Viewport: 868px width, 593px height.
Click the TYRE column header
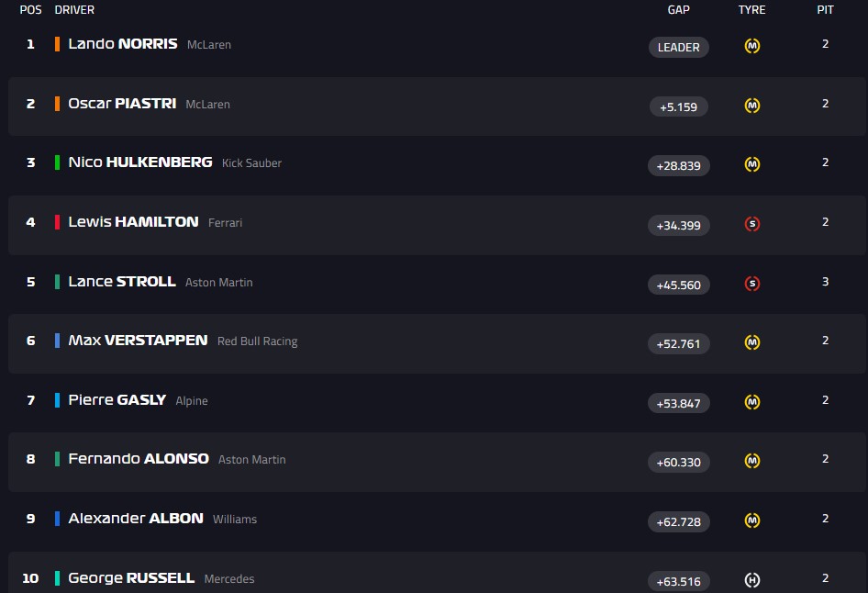point(751,10)
